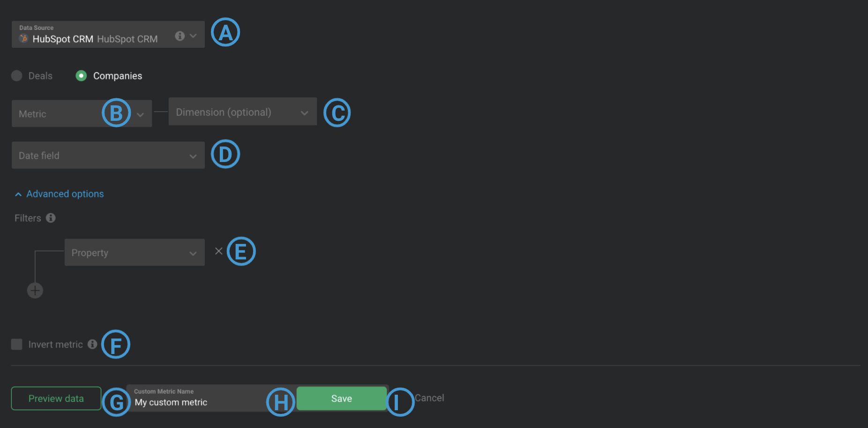Select the Companies radio button
868x428 pixels.
81,76
